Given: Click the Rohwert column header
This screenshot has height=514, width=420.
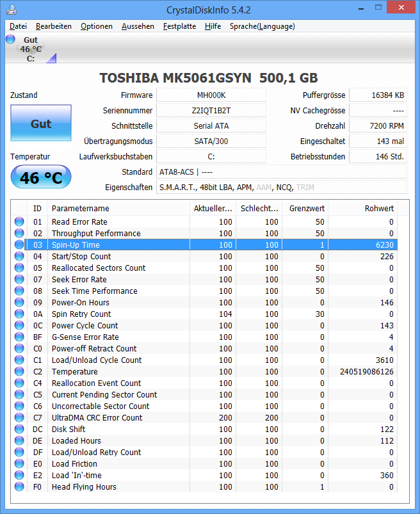Looking at the screenshot, I should point(362,208).
